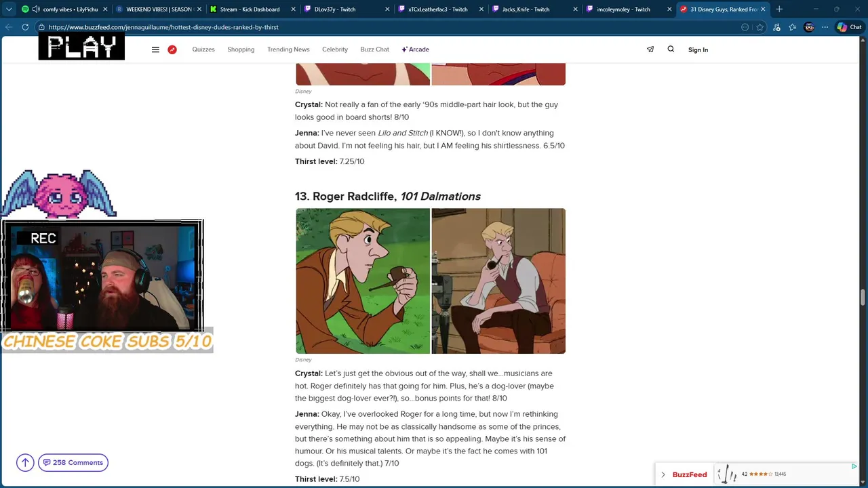Screen dimensions: 868x488
Task: Click Roger Radcliffe green field image
Action: coord(363,281)
